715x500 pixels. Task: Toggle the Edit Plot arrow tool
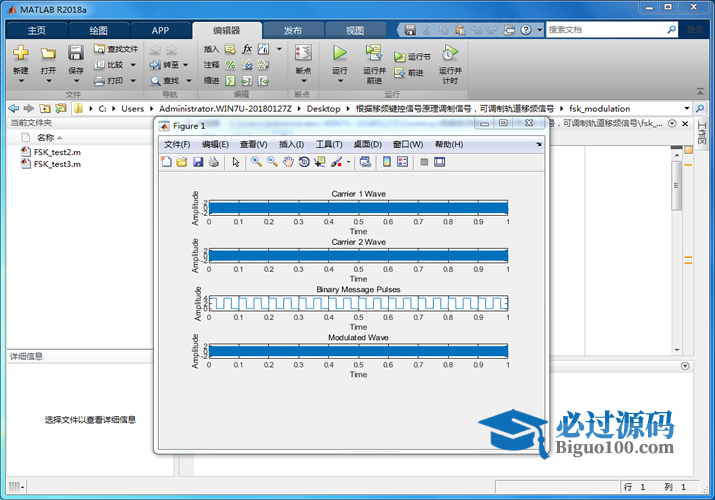[236, 162]
